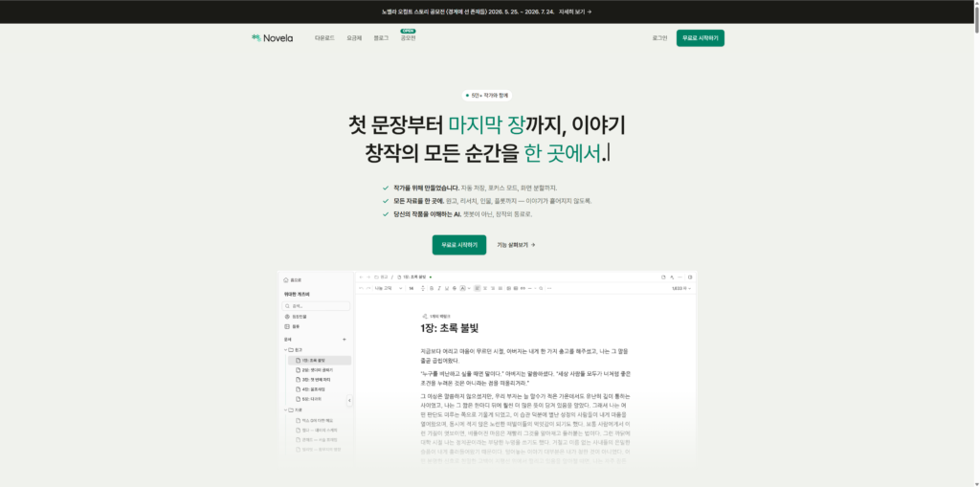
Task: Toggle bold formatting in editor toolbar
Action: tap(432, 288)
